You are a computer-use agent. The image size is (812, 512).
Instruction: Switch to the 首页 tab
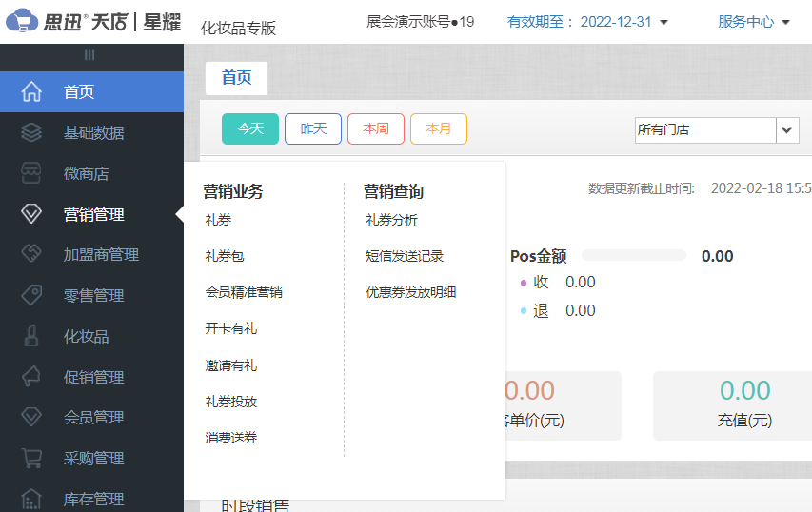pos(237,78)
